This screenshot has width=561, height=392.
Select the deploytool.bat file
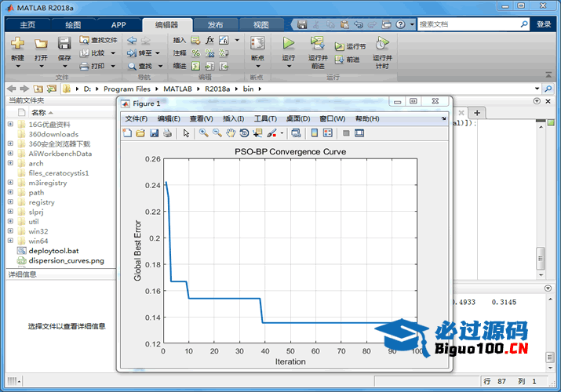point(53,251)
